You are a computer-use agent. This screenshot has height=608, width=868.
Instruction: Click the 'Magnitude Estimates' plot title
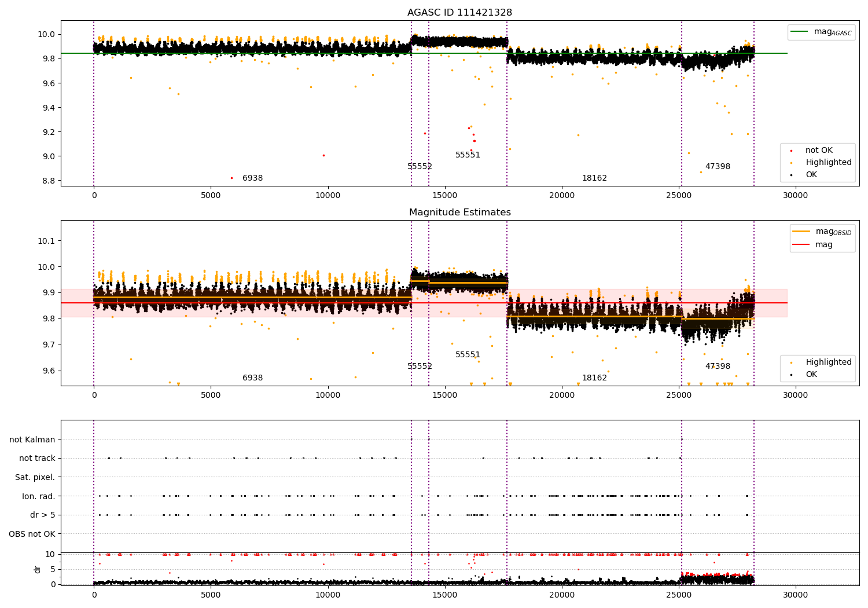[x=459, y=213]
